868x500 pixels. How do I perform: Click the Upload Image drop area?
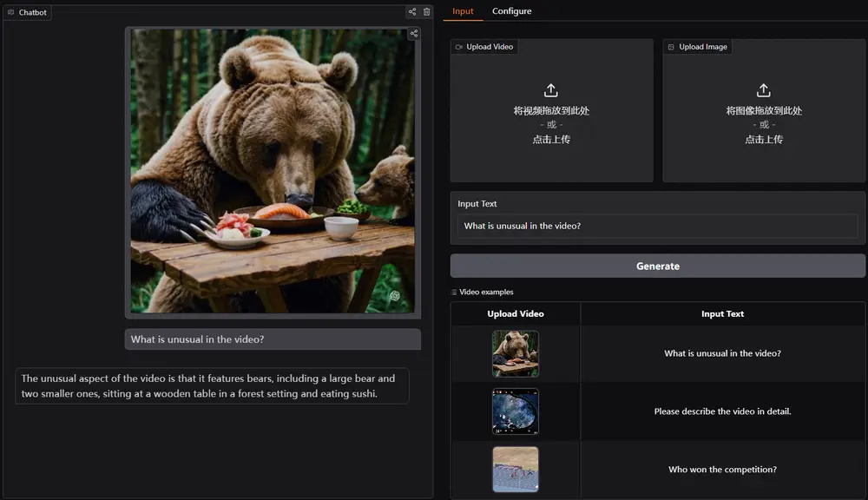click(x=764, y=111)
